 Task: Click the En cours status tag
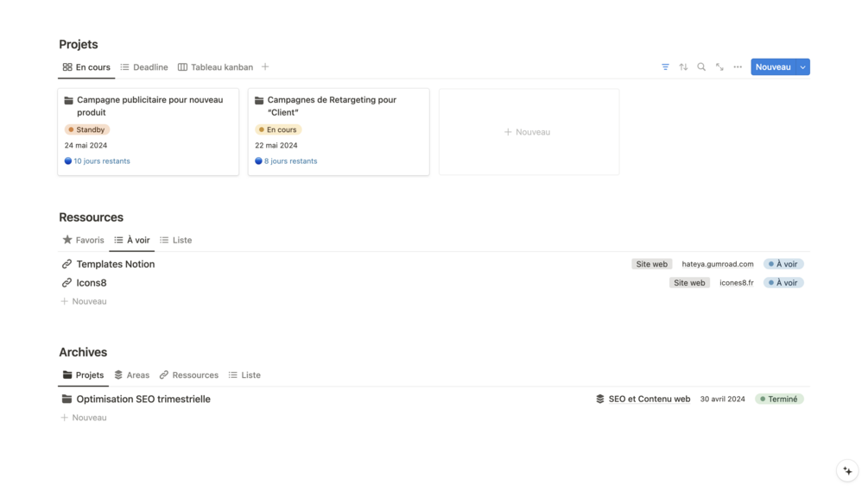coord(277,129)
